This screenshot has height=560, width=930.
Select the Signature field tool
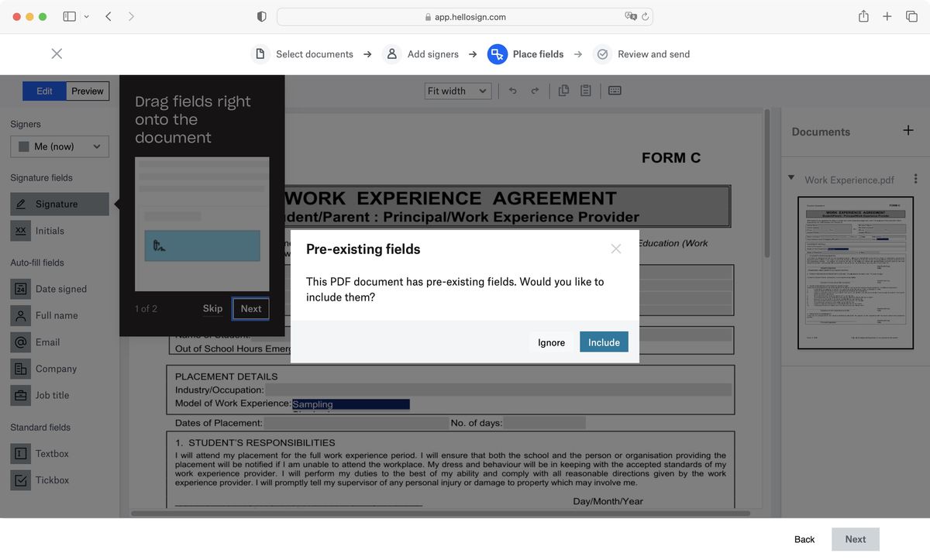[59, 204]
